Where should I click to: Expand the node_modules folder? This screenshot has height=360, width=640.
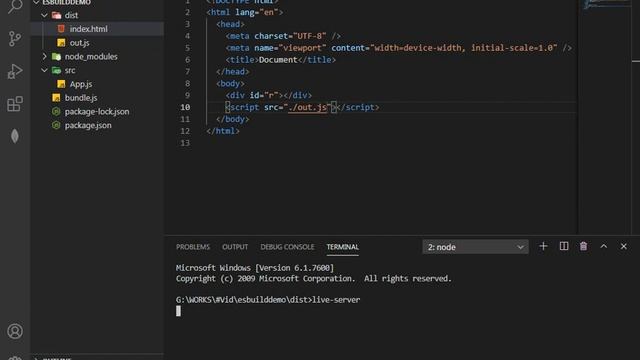point(44,56)
